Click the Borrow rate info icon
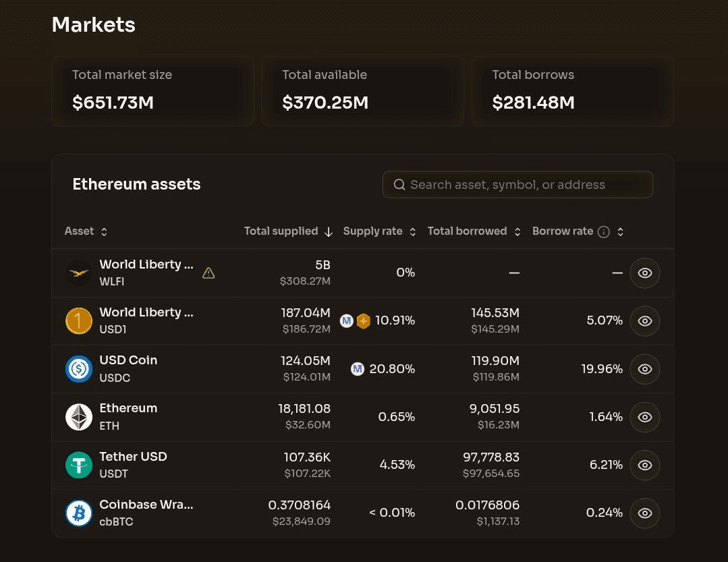The image size is (728, 562). click(603, 232)
